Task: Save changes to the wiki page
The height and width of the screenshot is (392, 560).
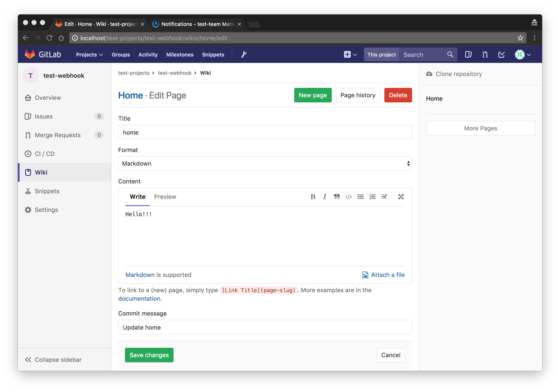Action: click(149, 355)
